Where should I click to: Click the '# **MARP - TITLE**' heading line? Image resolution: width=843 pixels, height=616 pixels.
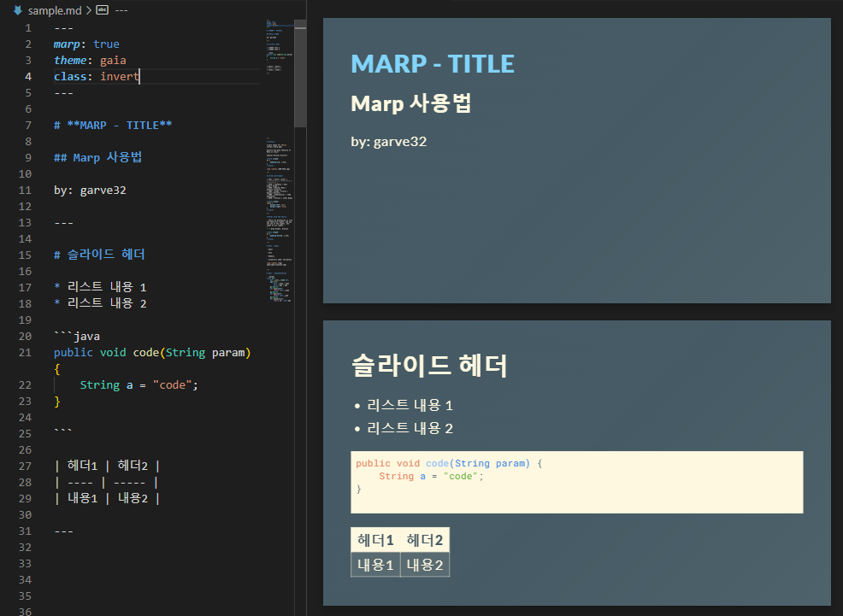coord(113,125)
